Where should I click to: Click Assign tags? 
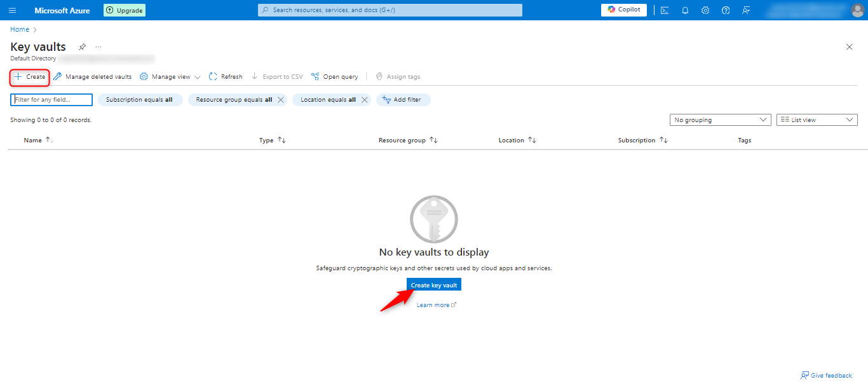[x=398, y=77]
